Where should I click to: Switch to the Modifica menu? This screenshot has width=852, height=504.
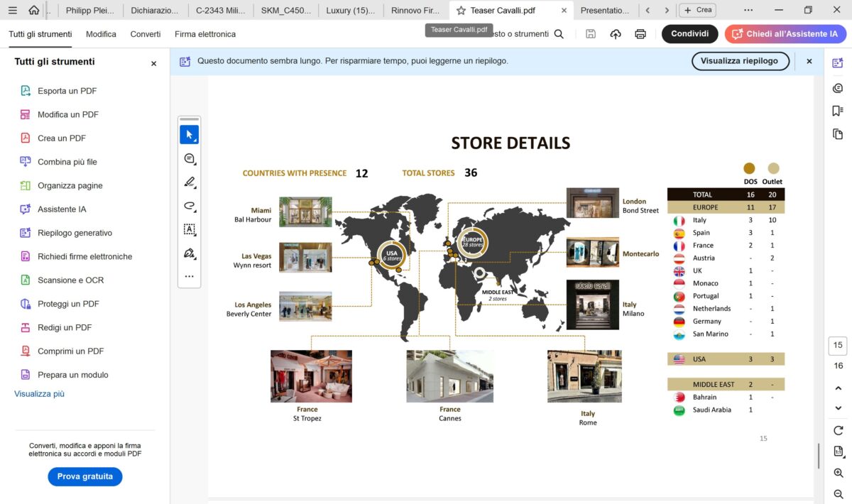pos(101,34)
